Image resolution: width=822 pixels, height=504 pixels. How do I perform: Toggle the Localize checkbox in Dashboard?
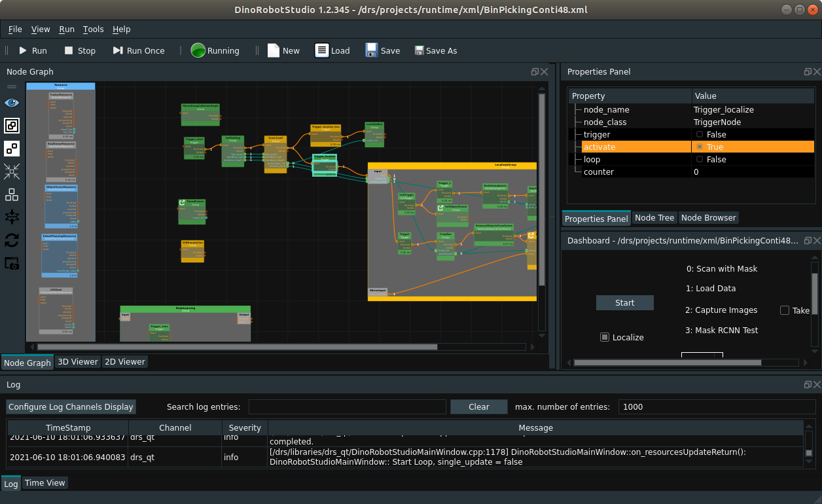pyautogui.click(x=605, y=337)
